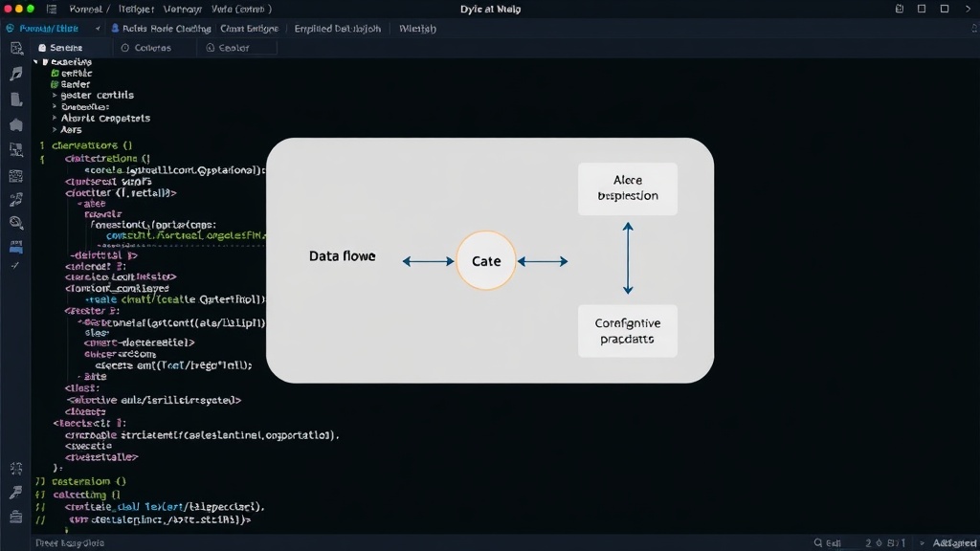980x551 pixels.
Task: Click the small icon at far right below title bar
Action: coord(974,28)
